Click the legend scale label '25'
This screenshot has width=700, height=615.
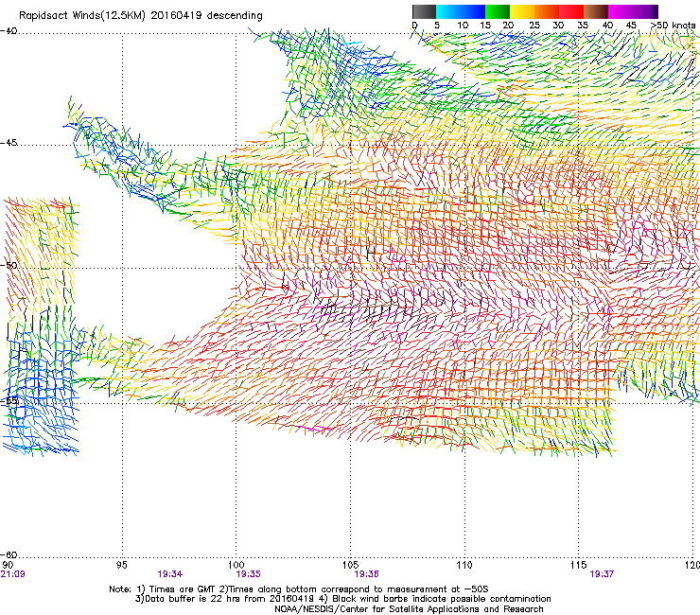[534, 26]
